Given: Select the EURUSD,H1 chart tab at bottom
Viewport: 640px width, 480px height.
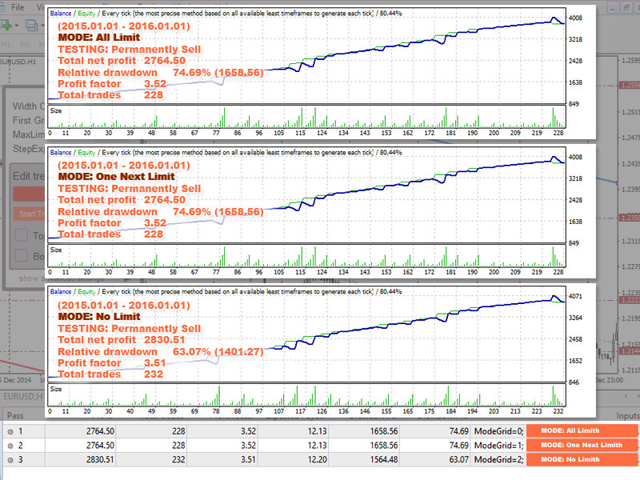Looking at the screenshot, I should pos(23,396).
